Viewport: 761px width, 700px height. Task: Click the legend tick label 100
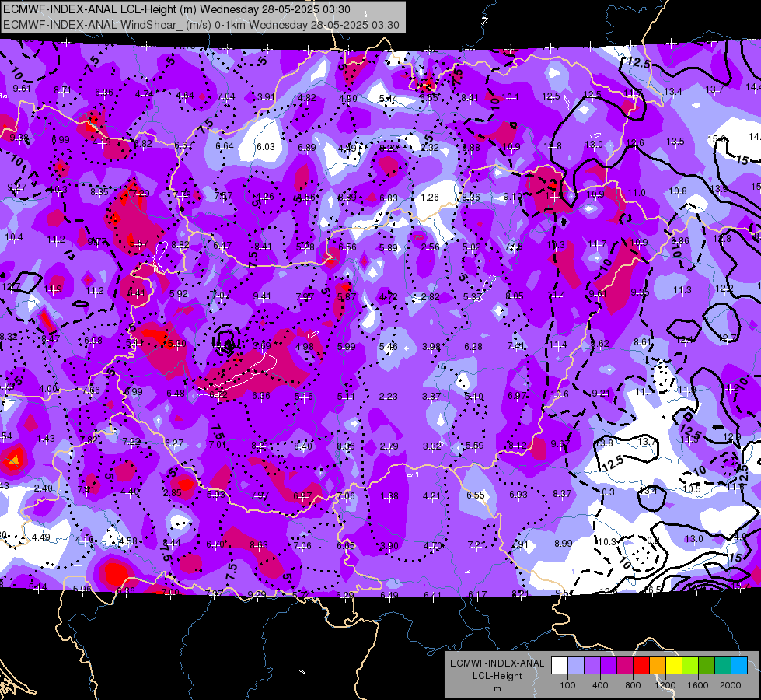[x=567, y=685]
